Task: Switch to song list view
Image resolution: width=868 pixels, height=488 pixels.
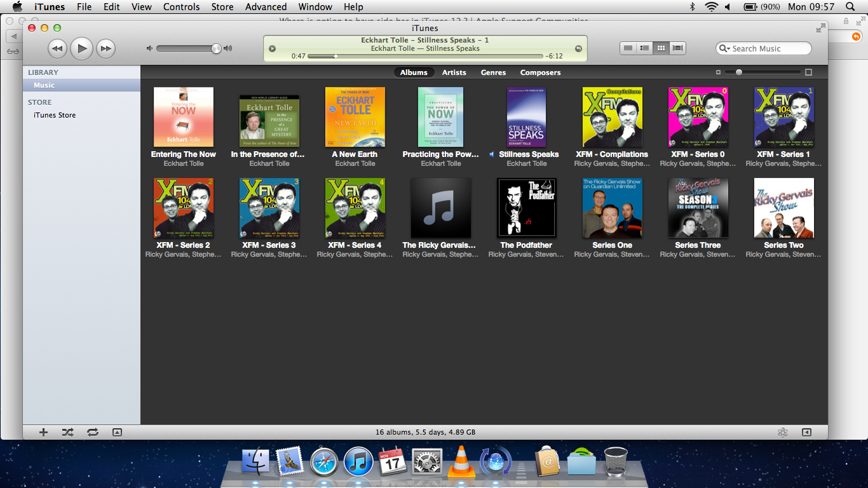Action: 628,48
